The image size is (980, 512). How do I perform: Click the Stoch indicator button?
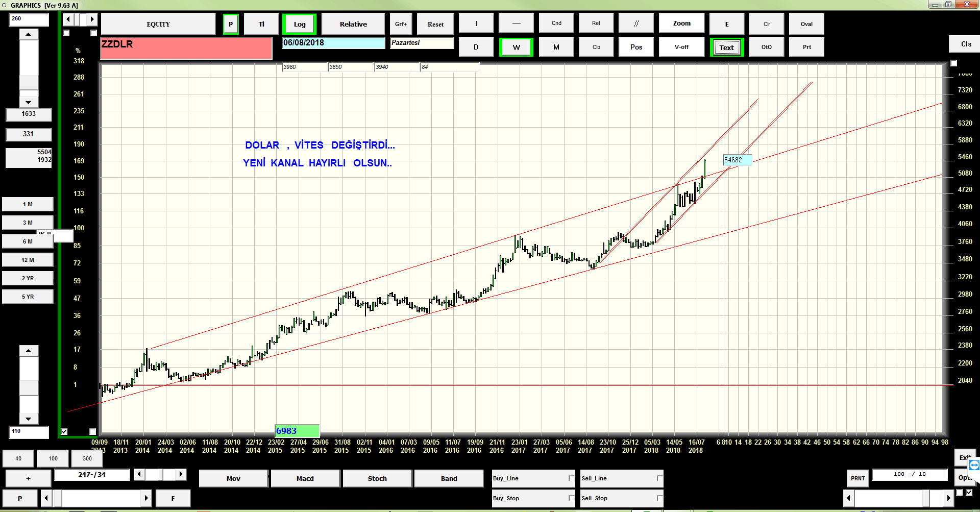[x=377, y=478]
